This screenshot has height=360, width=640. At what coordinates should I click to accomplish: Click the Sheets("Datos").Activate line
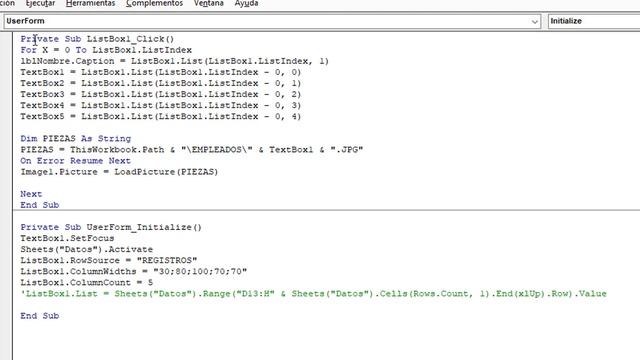coord(87,249)
